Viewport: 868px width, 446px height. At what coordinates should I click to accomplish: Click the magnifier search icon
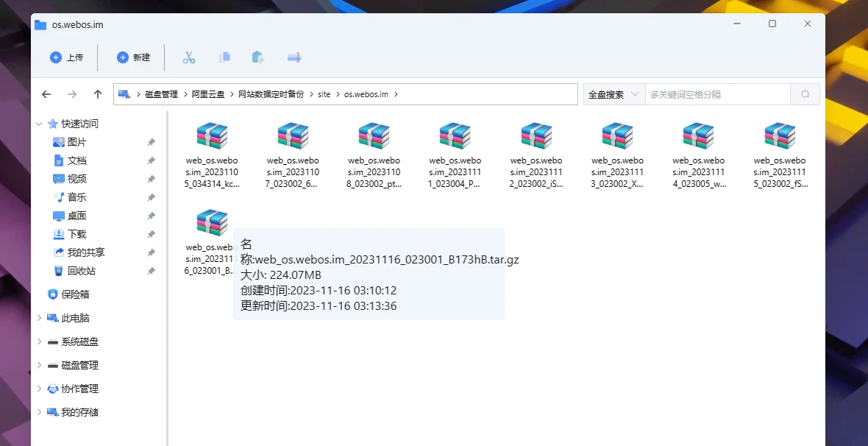click(x=805, y=94)
